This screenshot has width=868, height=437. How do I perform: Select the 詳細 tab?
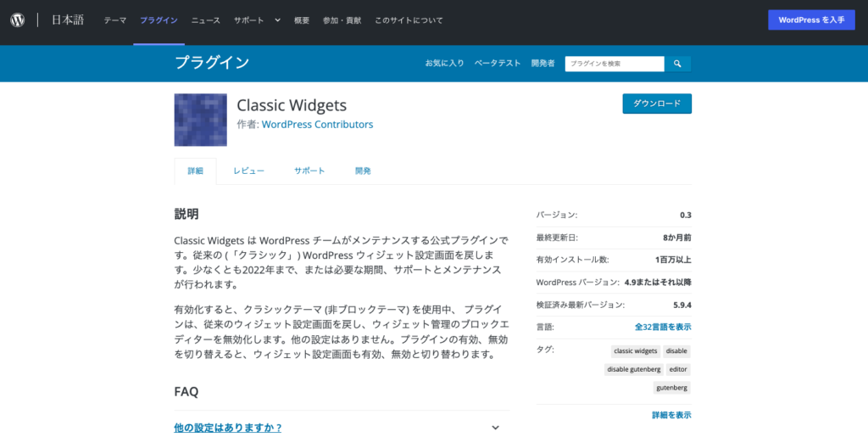pyautogui.click(x=196, y=171)
